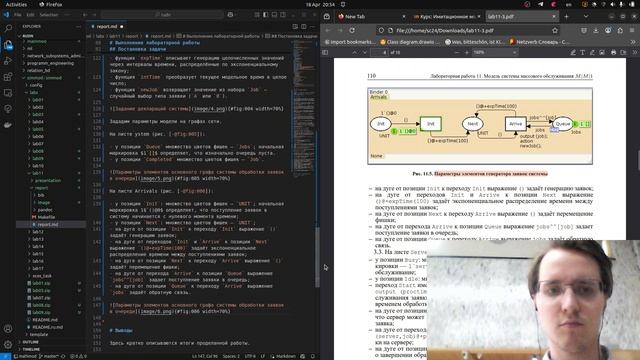640x360 pixels.
Task: Open the Docker view in activity bar
Action: point(8,125)
